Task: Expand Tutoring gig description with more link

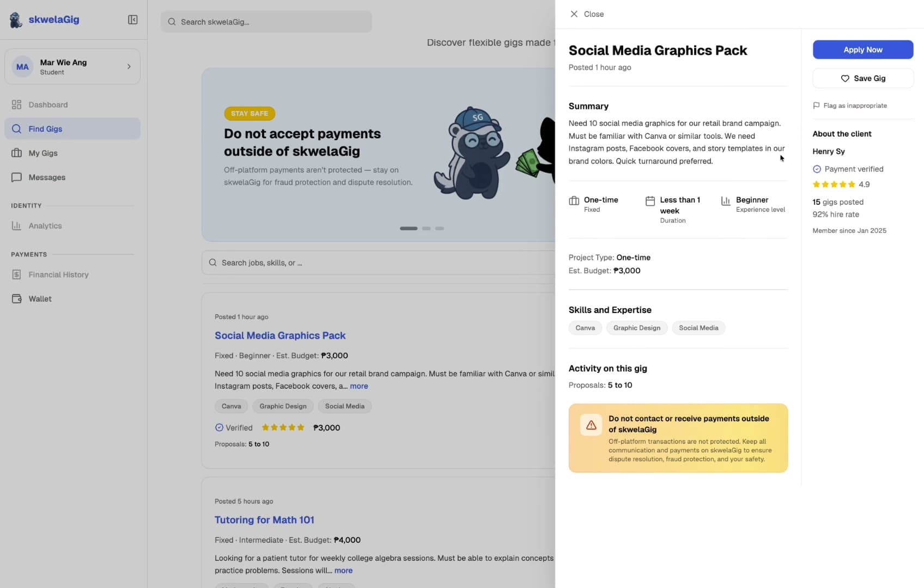Action: 343,571
